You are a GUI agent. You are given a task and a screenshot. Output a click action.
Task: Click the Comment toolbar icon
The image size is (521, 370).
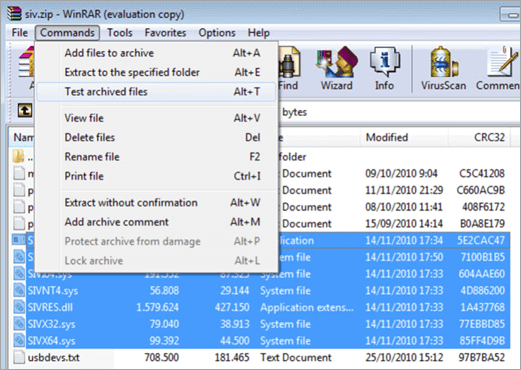tap(498, 69)
